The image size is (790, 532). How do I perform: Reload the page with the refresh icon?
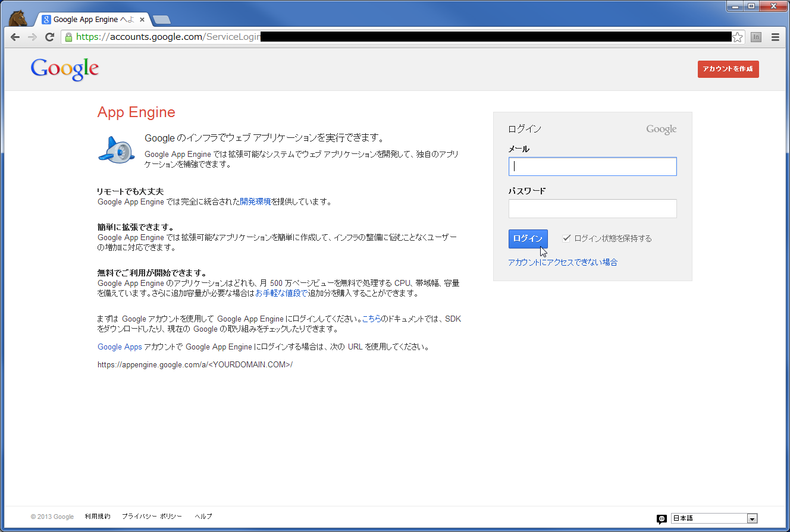click(50, 37)
